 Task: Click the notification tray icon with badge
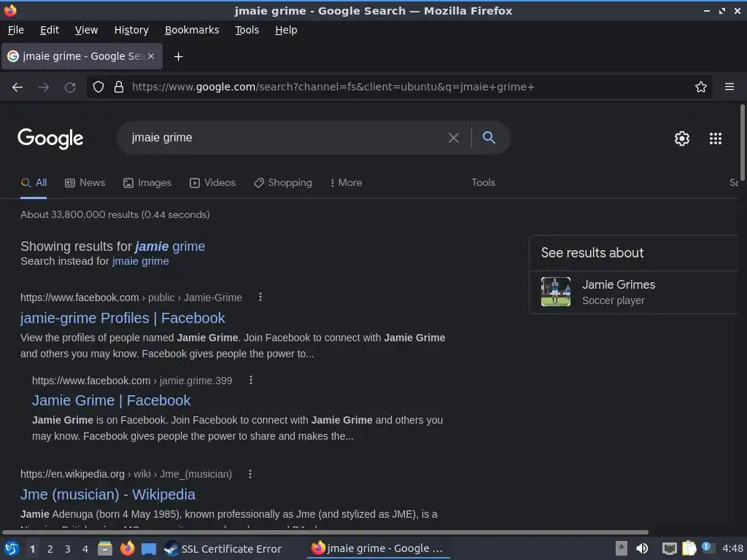708,548
